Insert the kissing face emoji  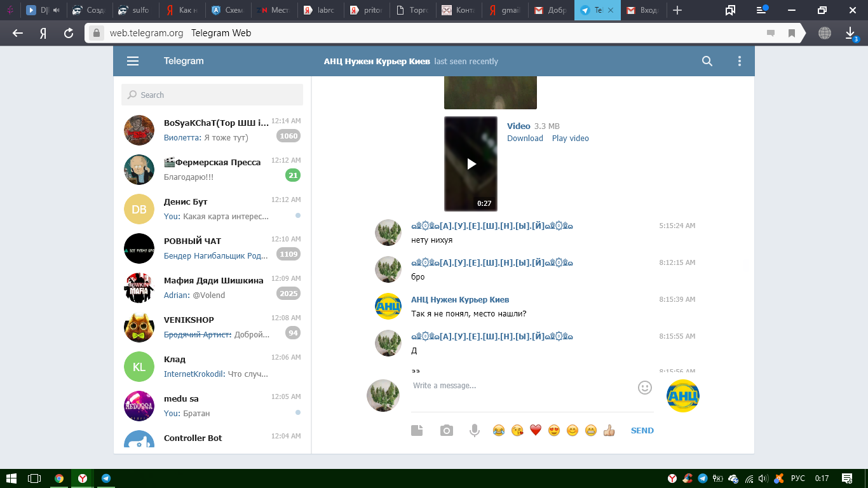517,430
